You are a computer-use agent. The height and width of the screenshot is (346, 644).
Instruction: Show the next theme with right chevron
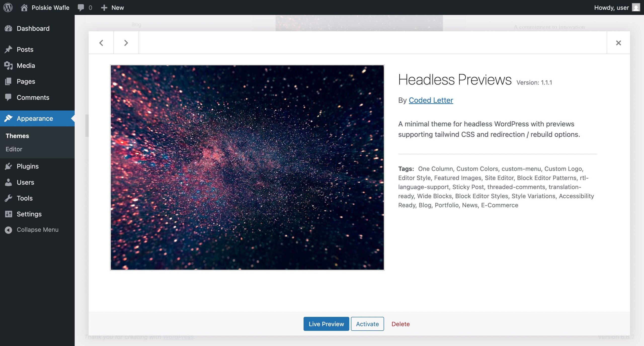126,43
